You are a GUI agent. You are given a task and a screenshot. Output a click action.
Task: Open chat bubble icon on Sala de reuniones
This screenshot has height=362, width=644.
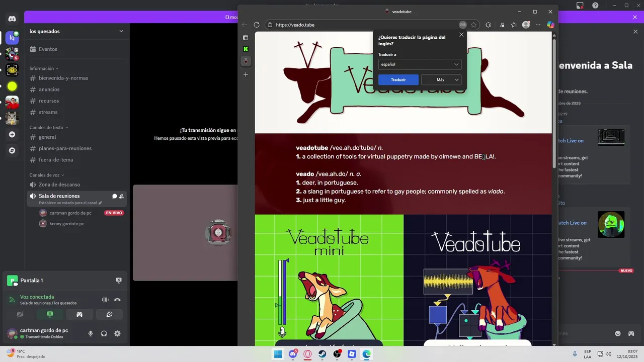pyautogui.click(x=115, y=196)
